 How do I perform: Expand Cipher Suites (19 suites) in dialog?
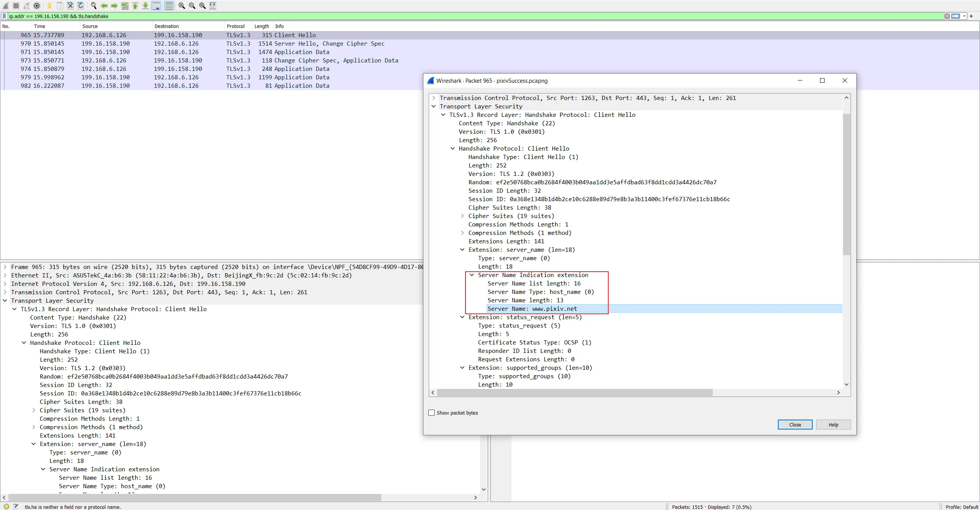tap(462, 216)
